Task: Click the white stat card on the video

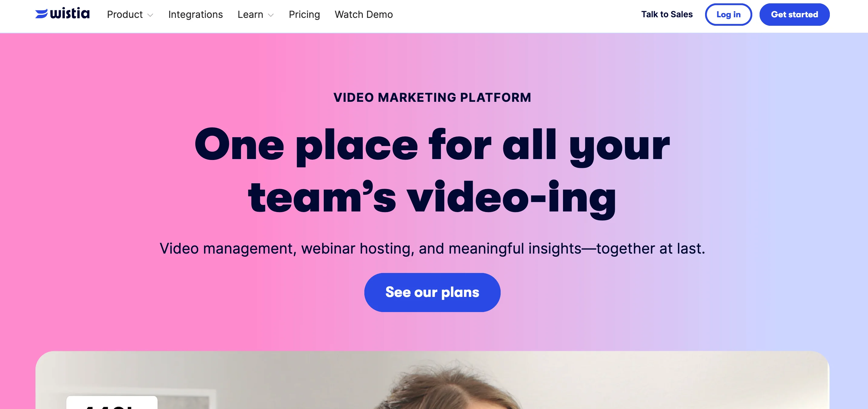Action: 111,403
